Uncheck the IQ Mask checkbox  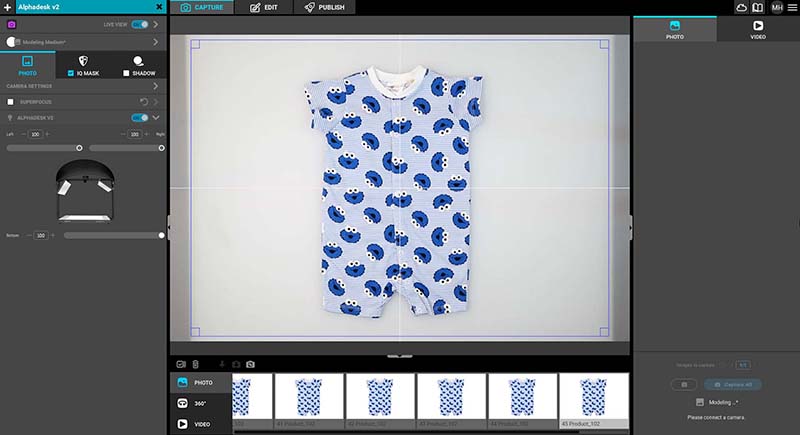point(70,73)
